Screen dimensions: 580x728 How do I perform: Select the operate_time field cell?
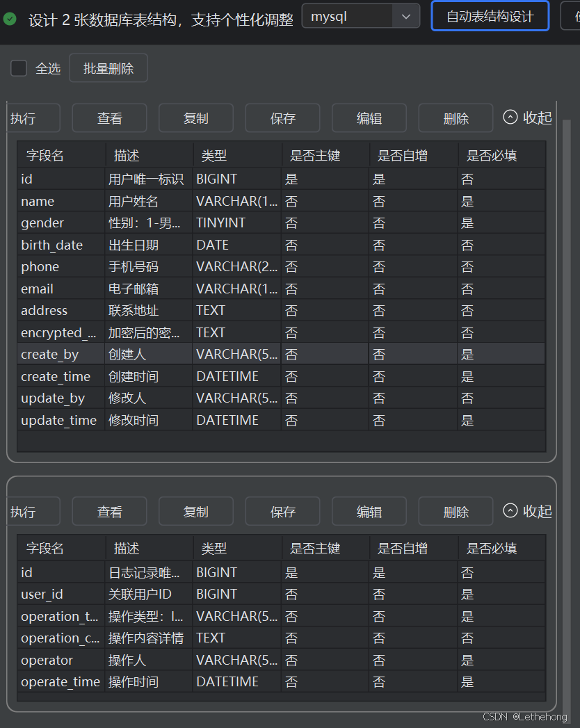pyautogui.click(x=61, y=681)
